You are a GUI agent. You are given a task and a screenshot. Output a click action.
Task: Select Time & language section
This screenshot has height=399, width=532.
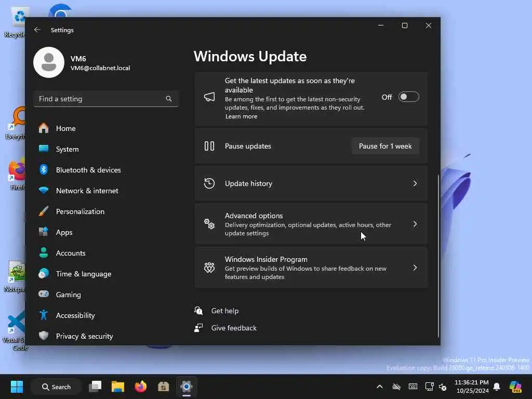(x=107, y=273)
